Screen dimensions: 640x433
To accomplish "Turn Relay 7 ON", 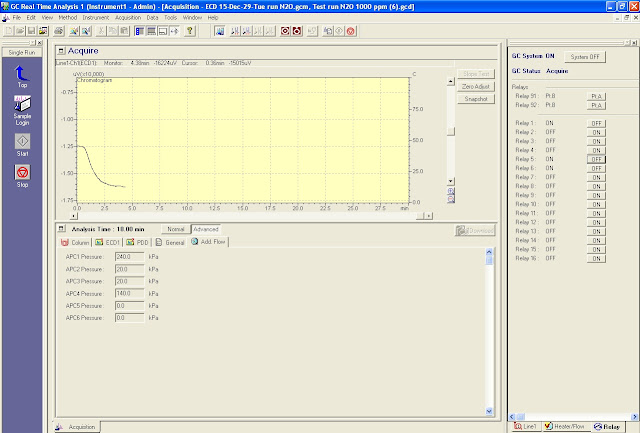I will point(596,177).
